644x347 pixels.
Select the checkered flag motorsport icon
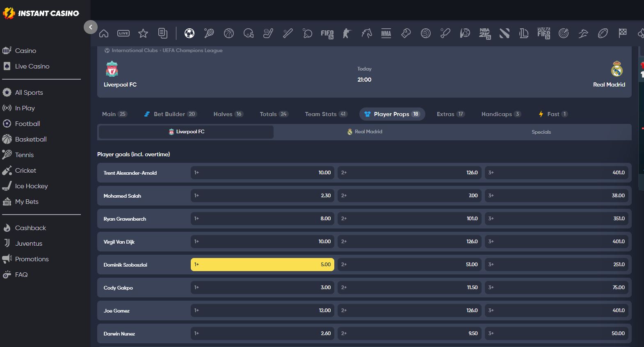pos(623,33)
